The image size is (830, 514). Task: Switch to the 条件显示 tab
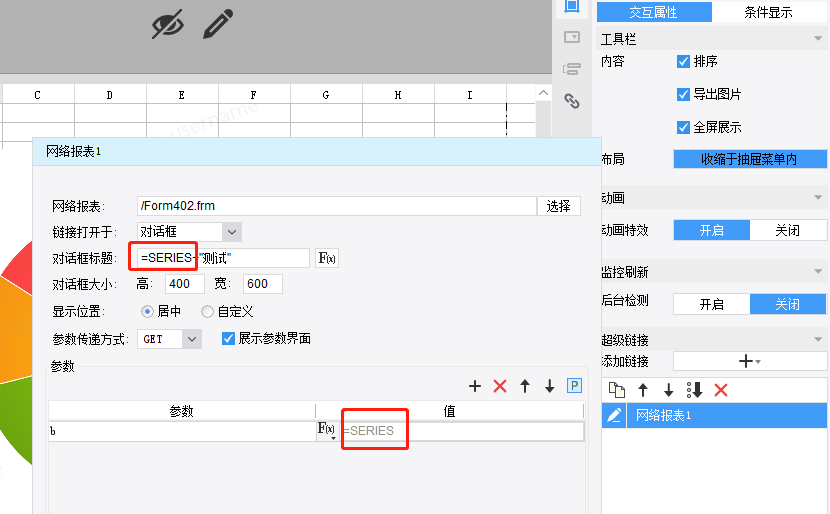click(x=769, y=12)
